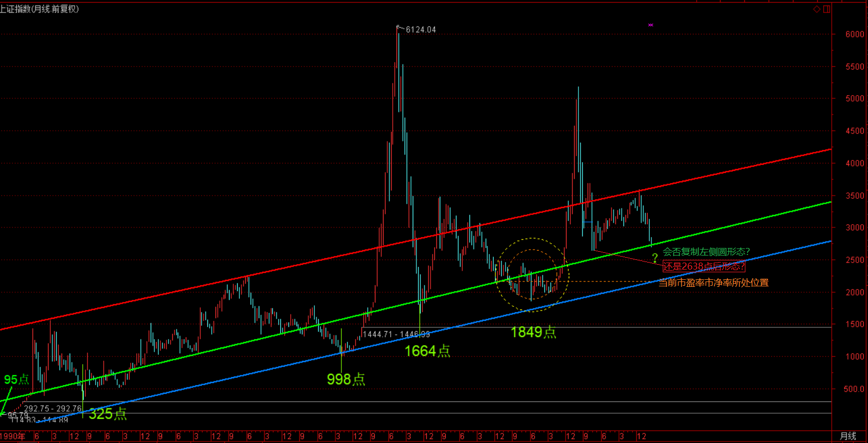Select the 325点 annotation
Screen dimensions: 868x443
tap(107, 414)
